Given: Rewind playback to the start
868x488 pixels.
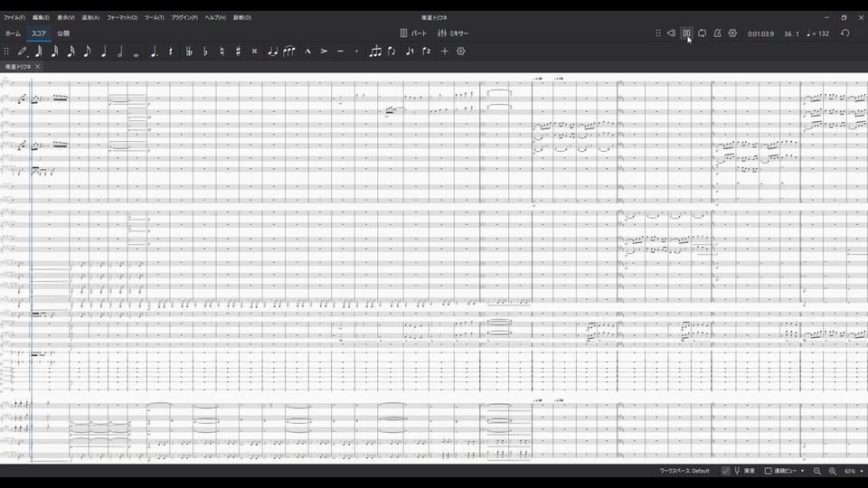Looking at the screenshot, I should (671, 33).
